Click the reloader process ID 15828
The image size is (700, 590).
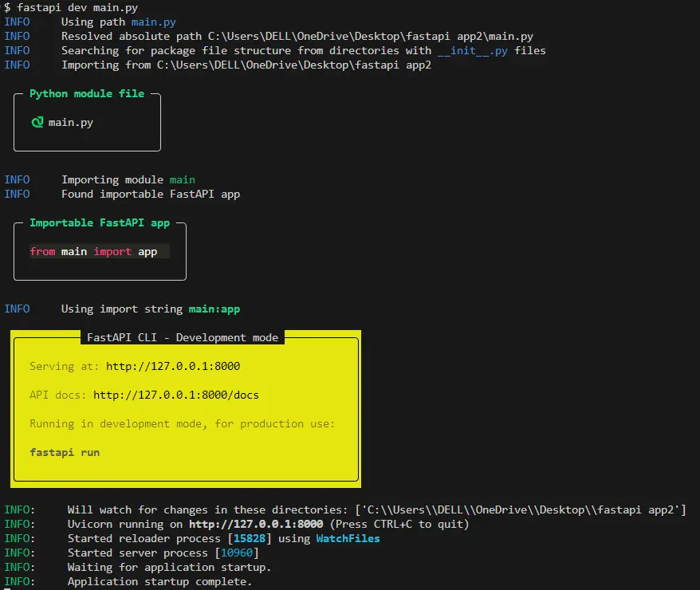[x=249, y=538]
